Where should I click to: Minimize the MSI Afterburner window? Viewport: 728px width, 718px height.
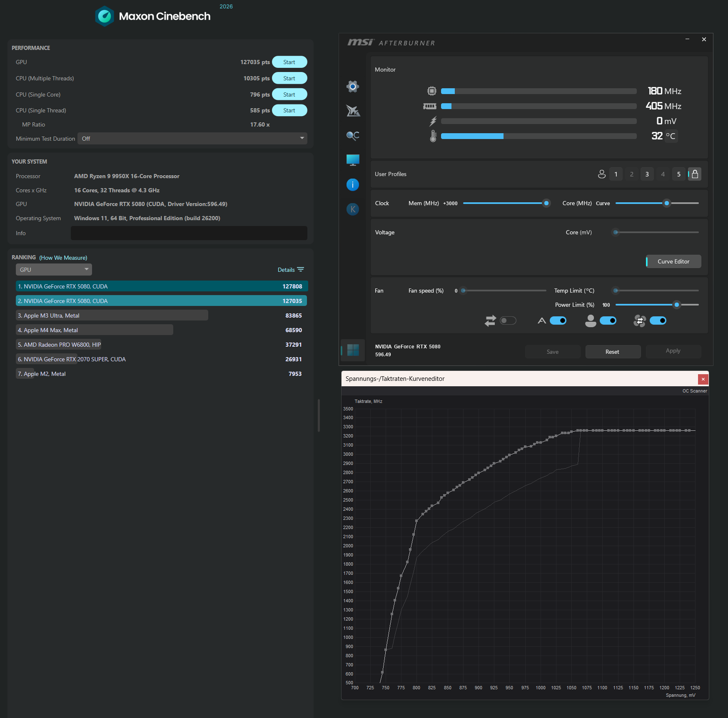(x=688, y=39)
